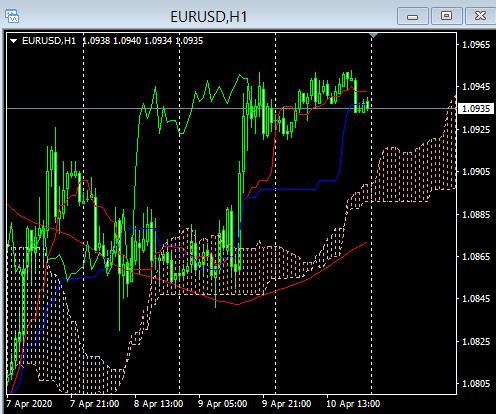Close the EURUSD,H1 chart window

[480, 16]
